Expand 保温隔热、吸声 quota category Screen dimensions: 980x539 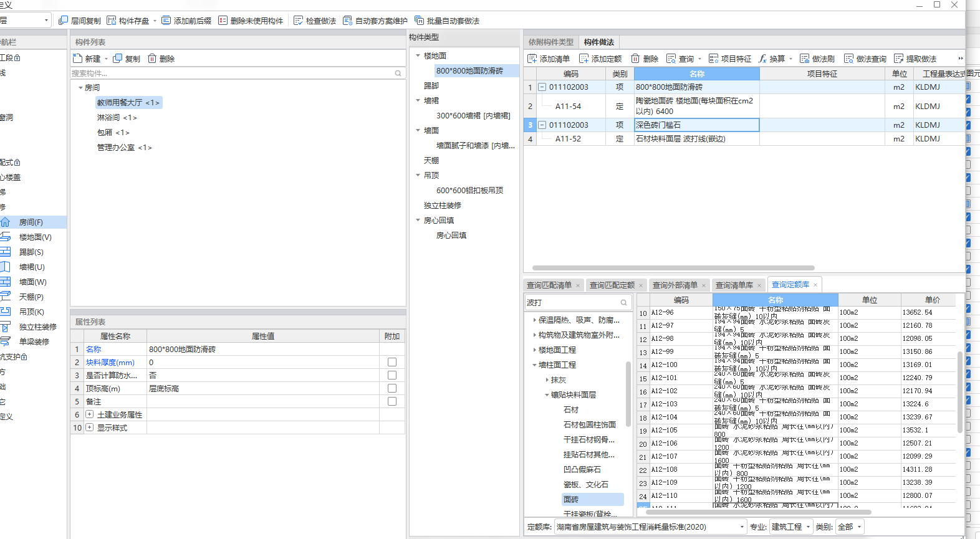pyautogui.click(x=534, y=320)
